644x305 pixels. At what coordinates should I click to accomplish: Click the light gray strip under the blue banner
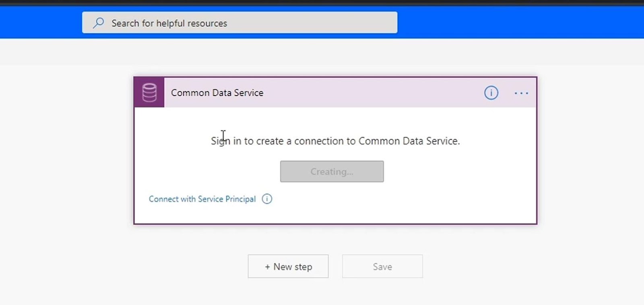(322, 51)
